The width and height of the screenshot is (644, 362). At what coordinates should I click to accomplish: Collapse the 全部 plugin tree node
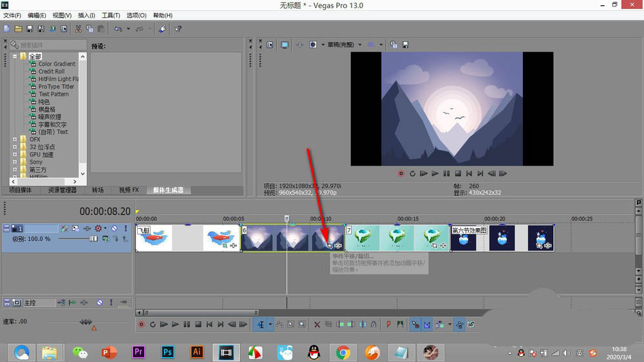click(15, 56)
